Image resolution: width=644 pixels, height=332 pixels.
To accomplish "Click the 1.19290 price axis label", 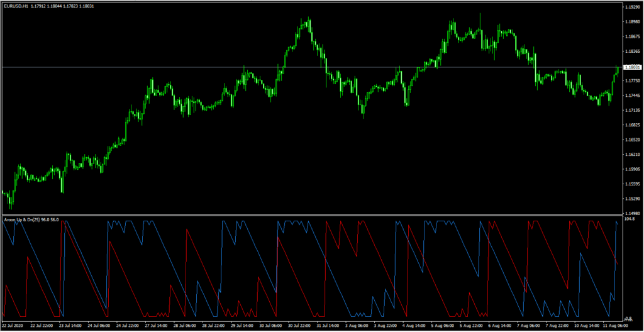I will (632, 8).
